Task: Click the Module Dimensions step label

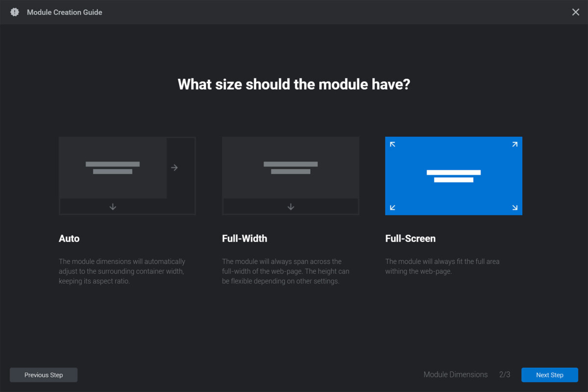Action: pos(455,374)
